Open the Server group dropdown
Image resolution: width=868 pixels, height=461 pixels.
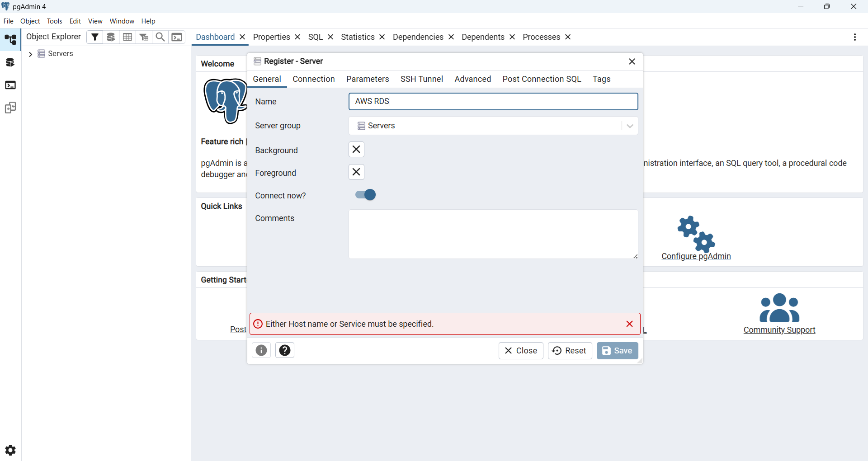630,126
